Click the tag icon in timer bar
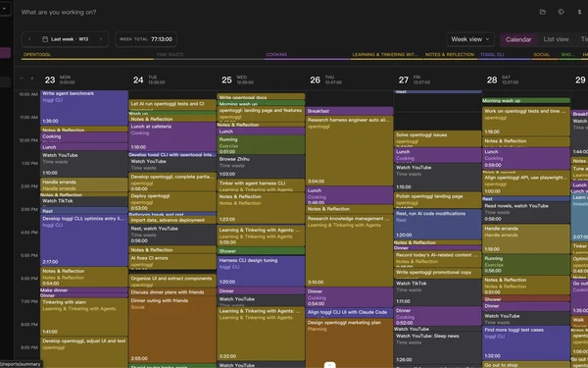The height and width of the screenshot is (368, 588). tap(561, 12)
